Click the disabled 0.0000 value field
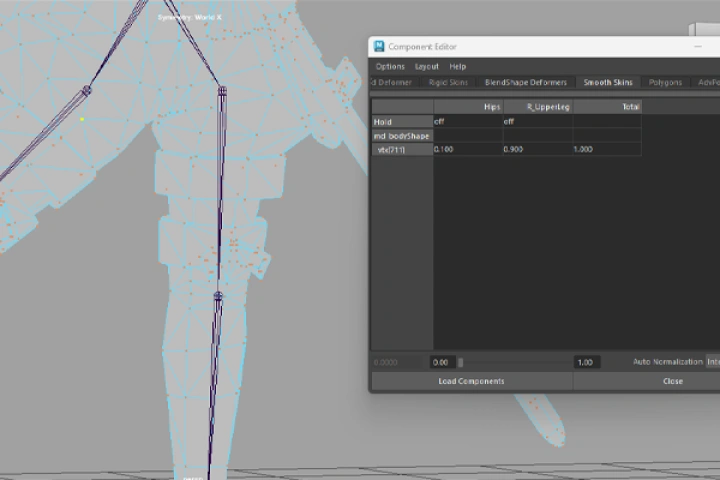 398,362
